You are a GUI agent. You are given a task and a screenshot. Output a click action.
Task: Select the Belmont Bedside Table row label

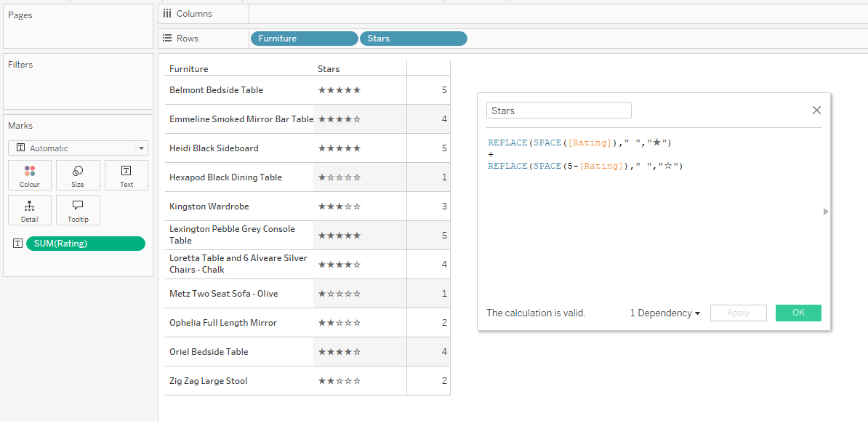coord(217,89)
